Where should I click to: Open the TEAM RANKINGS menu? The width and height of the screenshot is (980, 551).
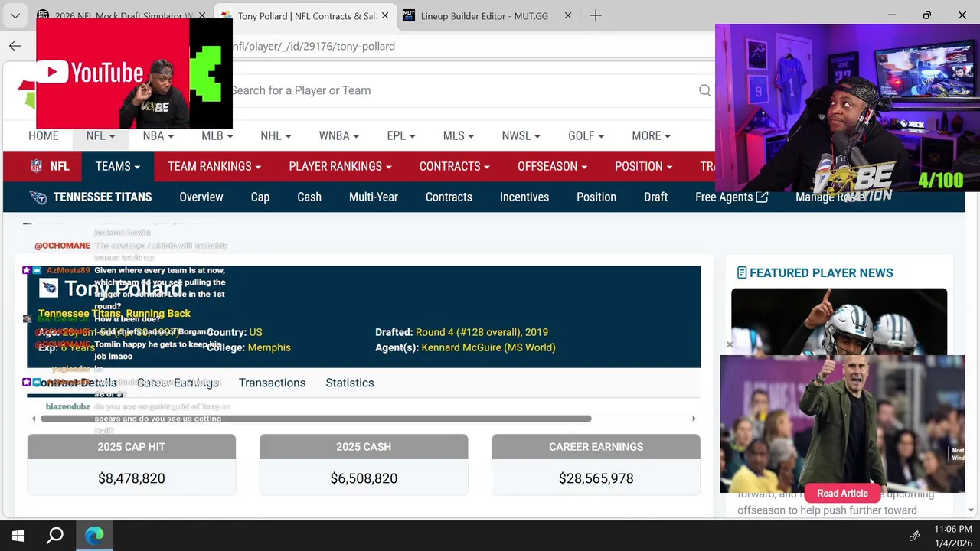(214, 166)
